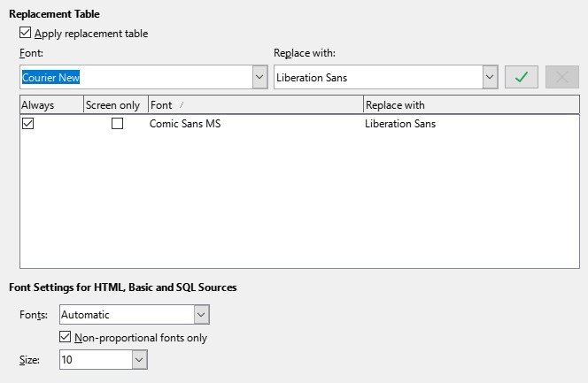Viewport: 588px width, 383px height.
Task: Click the greyed-out X delete button
Action: click(x=561, y=77)
